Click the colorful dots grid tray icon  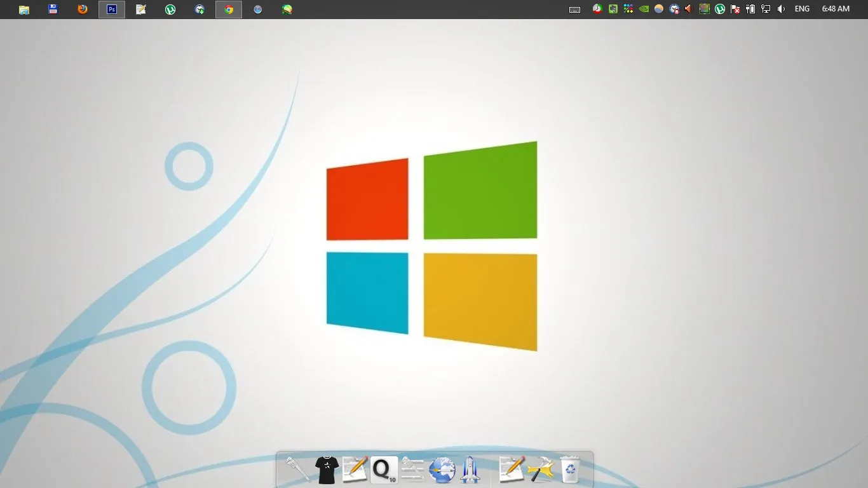(x=628, y=9)
